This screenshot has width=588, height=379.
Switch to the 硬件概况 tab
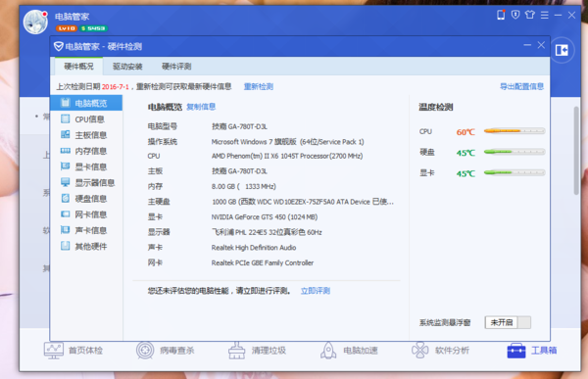tap(78, 67)
